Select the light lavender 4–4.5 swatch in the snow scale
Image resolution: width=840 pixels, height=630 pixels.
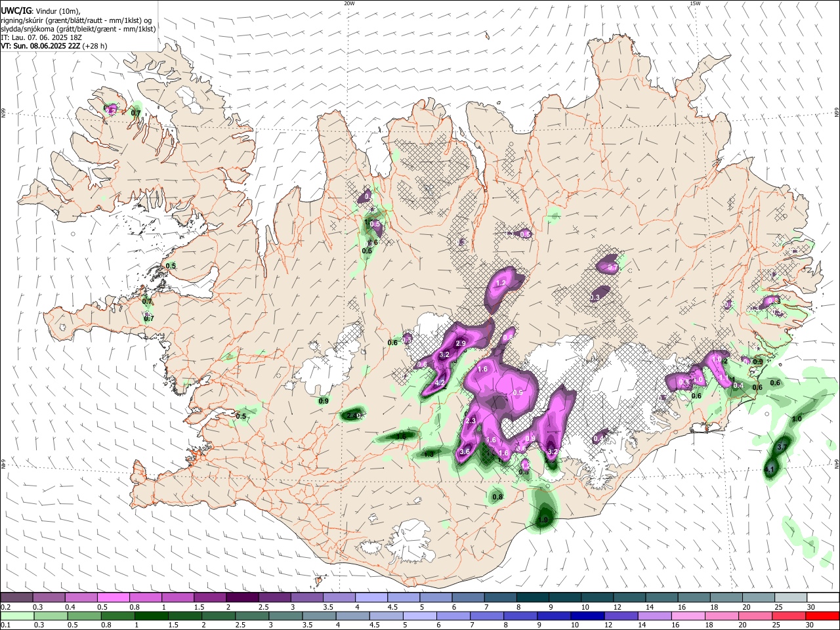click(x=370, y=597)
